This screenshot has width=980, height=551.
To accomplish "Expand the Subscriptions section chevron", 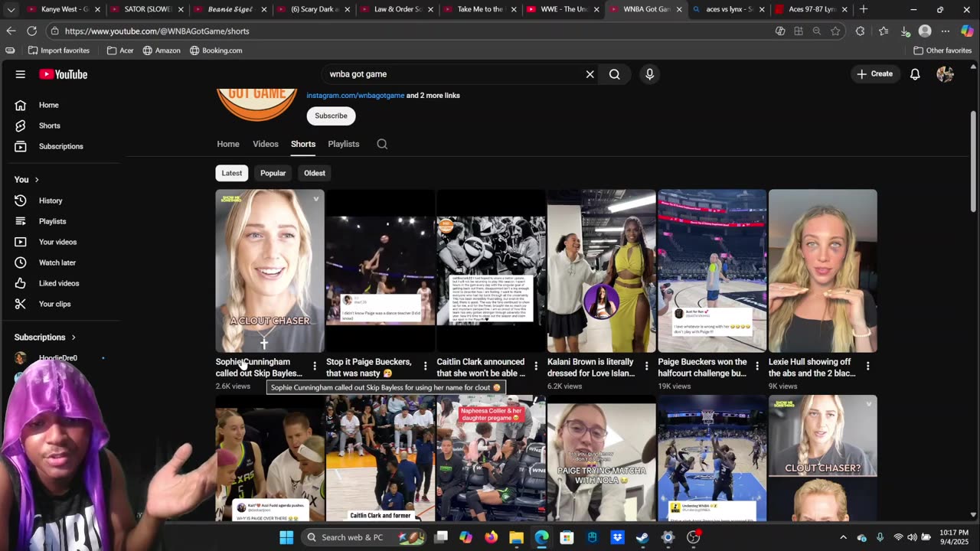I will [73, 337].
